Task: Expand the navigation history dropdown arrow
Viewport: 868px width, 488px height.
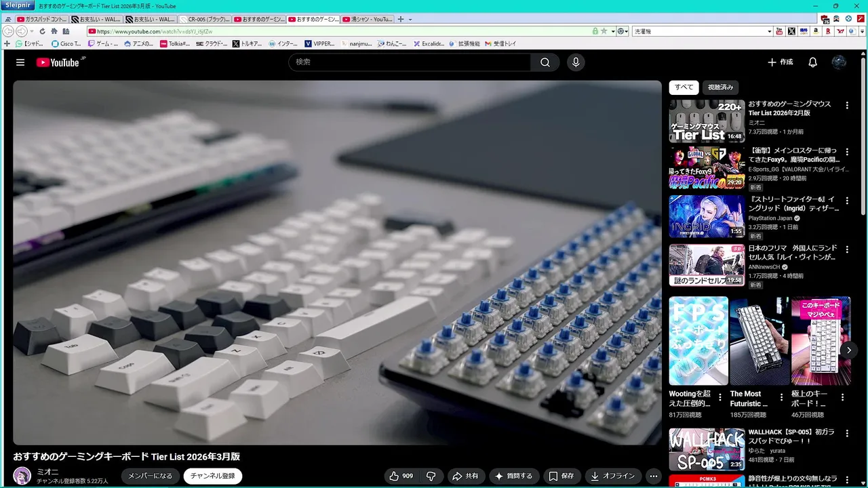Action: click(x=31, y=31)
